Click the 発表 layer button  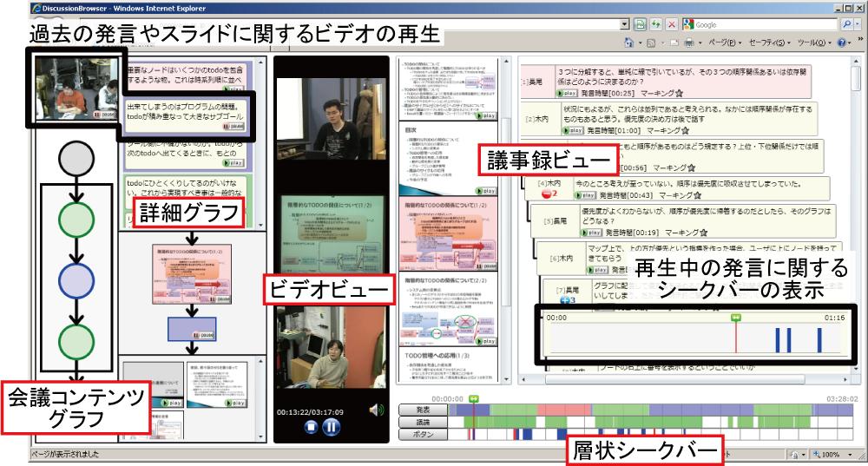pos(423,410)
